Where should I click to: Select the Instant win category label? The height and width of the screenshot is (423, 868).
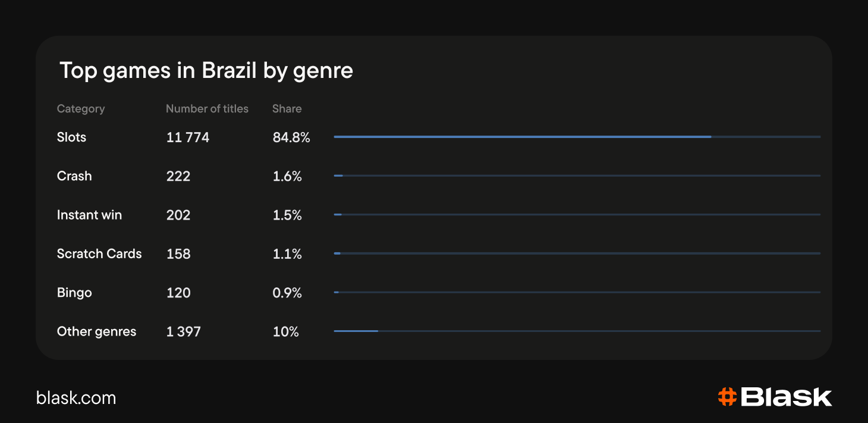click(x=89, y=215)
